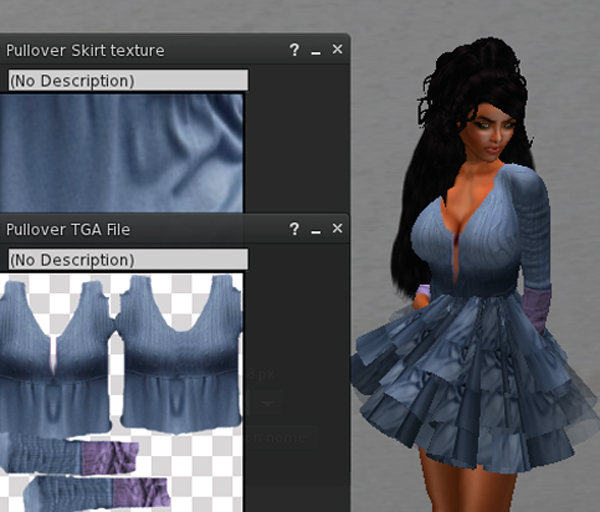Click the blue skirt fabric texture preview
This screenshot has height=512, width=600.
[x=121, y=153]
